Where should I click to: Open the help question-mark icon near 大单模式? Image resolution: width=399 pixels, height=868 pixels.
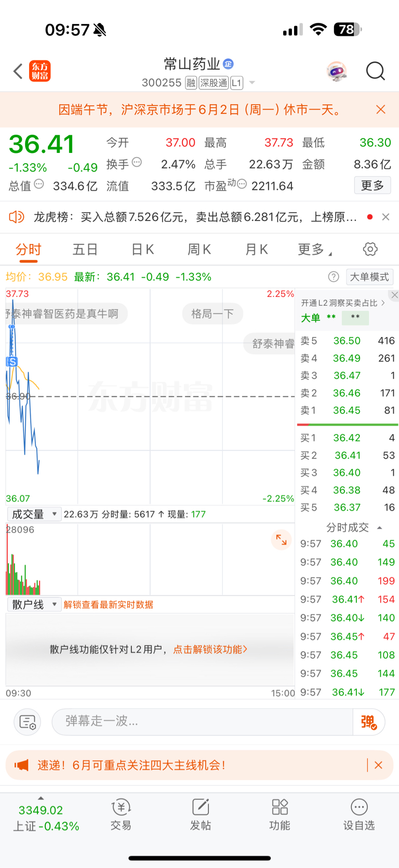tap(334, 277)
